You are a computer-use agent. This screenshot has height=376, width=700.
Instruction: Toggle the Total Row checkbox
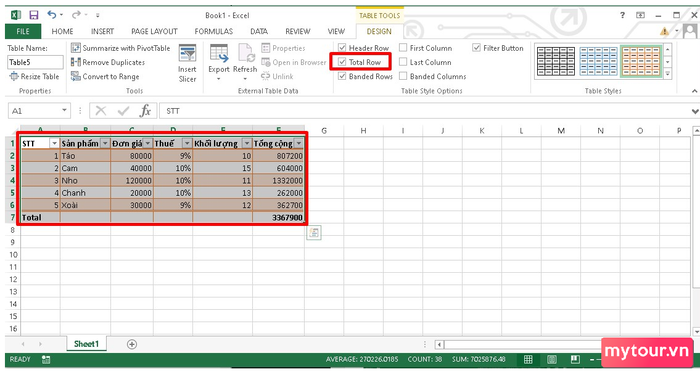coord(342,62)
